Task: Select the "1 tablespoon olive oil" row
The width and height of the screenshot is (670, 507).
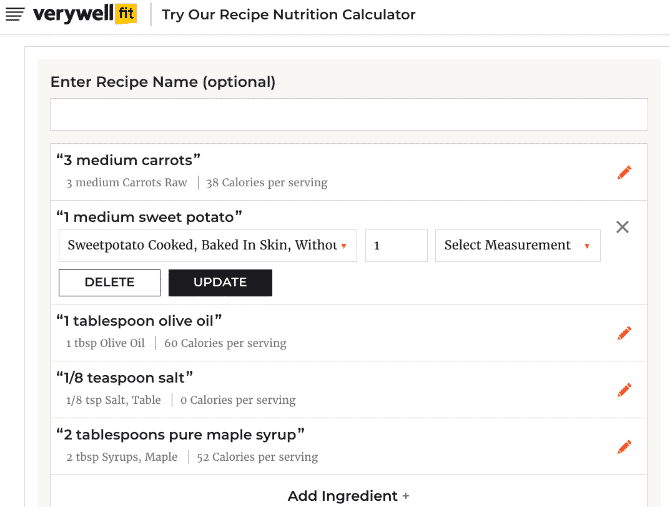Action: (300, 332)
